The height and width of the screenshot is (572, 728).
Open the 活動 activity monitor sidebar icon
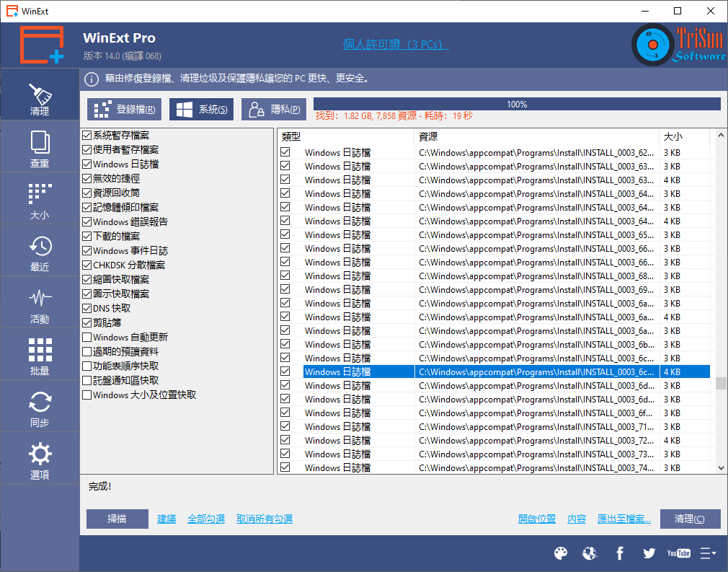pyautogui.click(x=40, y=304)
